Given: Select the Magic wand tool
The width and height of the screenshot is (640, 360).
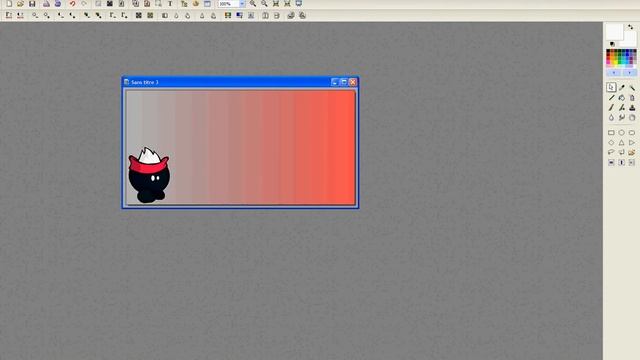Looking at the screenshot, I should [632, 87].
